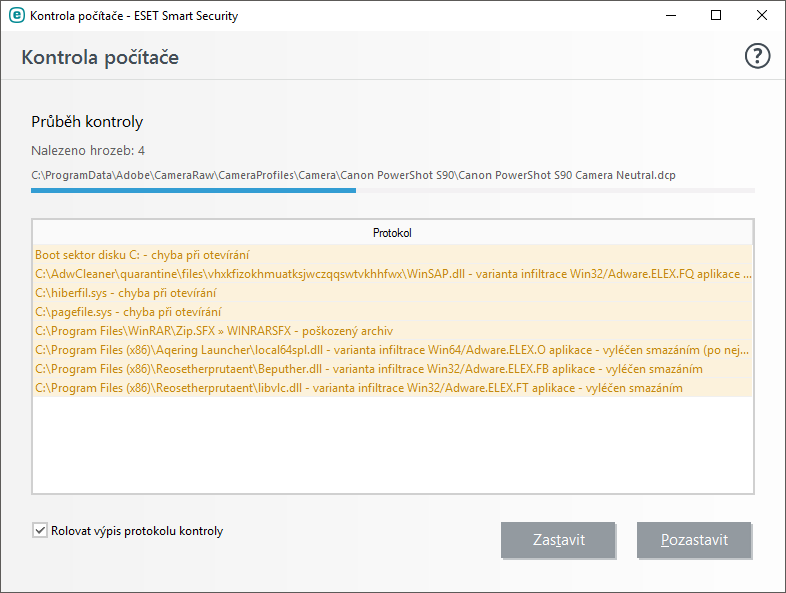
Task: Click the Průběh kontroly heading
Action: (x=87, y=122)
